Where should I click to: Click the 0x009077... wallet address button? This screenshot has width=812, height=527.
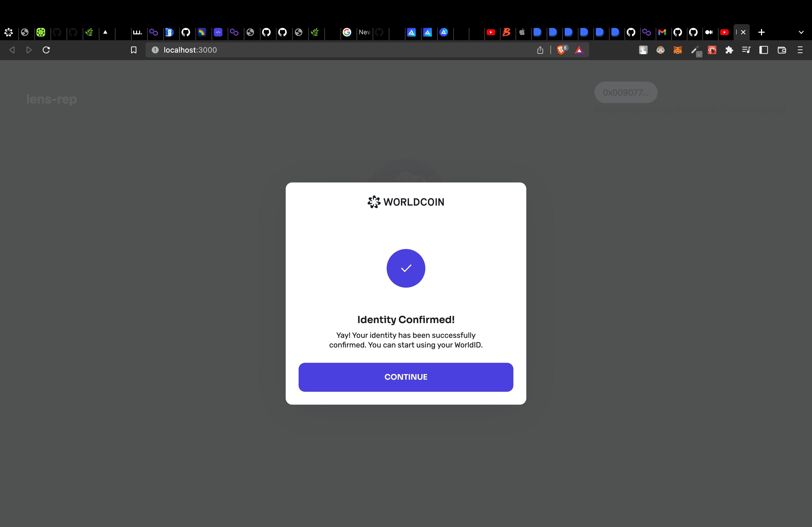point(626,92)
